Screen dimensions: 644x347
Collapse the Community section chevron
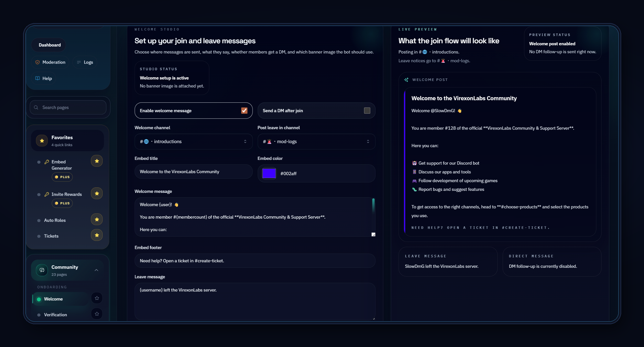click(x=97, y=270)
